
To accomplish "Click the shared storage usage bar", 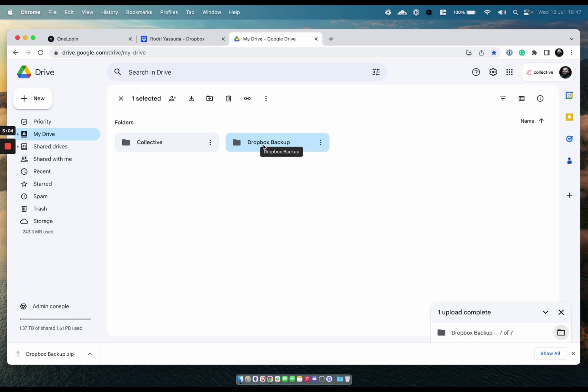I will [x=55, y=319].
